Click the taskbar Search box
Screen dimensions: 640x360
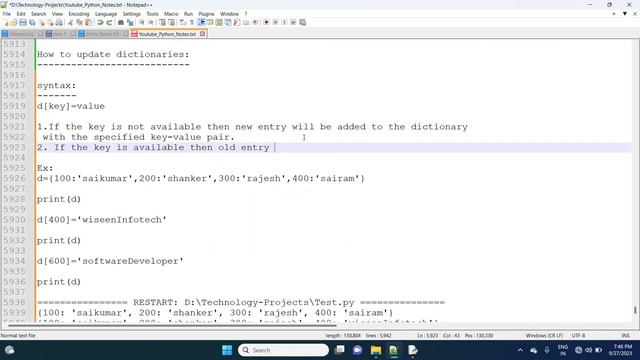pyautogui.click(x=283, y=350)
